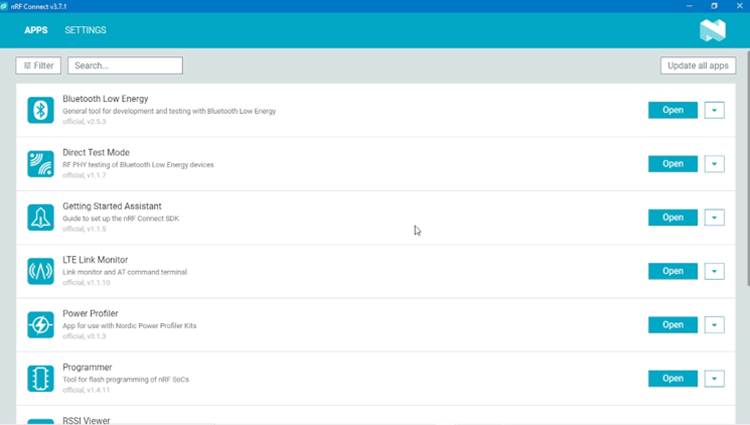750x425 pixels.
Task: Select the Getting Started Assistant title text
Action: click(112, 206)
